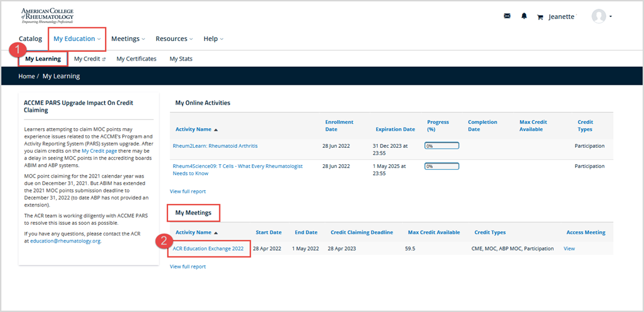The height and width of the screenshot is (312, 644).
Task: Click the American College of Rheumatology logo
Action: 47,16
